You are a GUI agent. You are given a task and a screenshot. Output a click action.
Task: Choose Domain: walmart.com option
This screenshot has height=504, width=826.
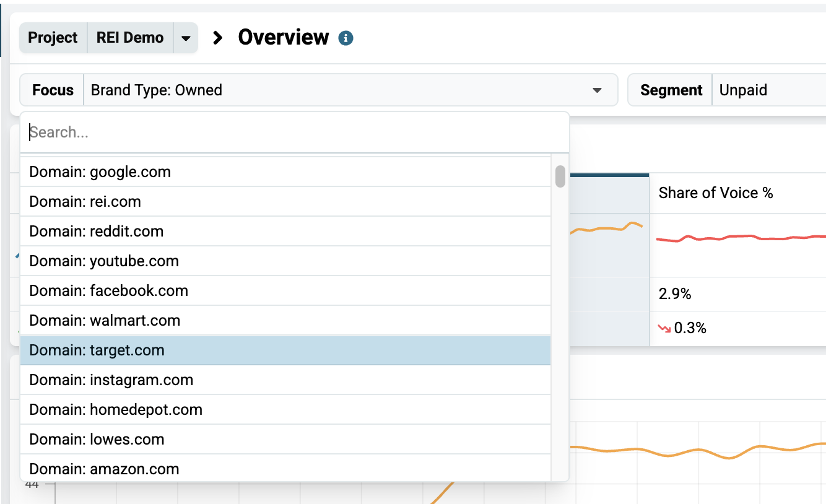[x=285, y=321]
